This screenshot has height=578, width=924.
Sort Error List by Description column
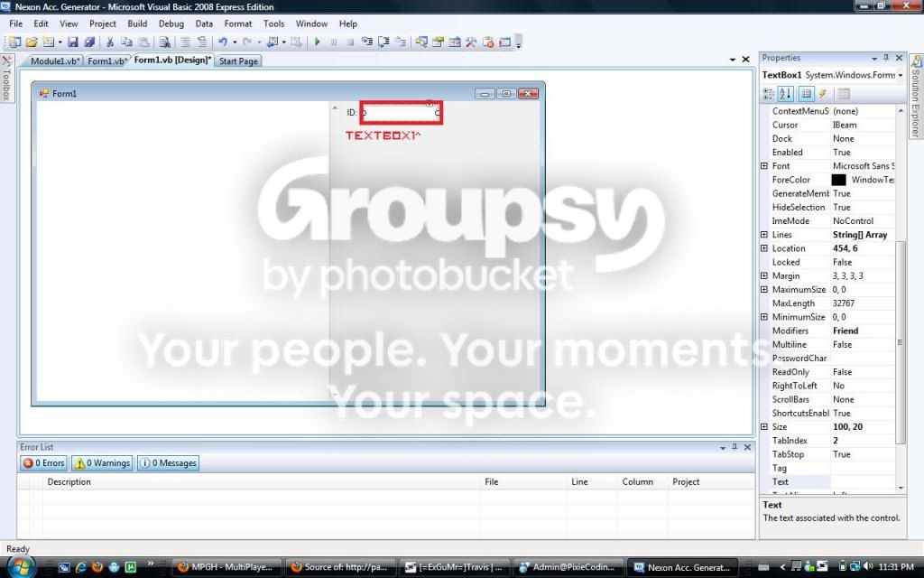click(x=263, y=482)
